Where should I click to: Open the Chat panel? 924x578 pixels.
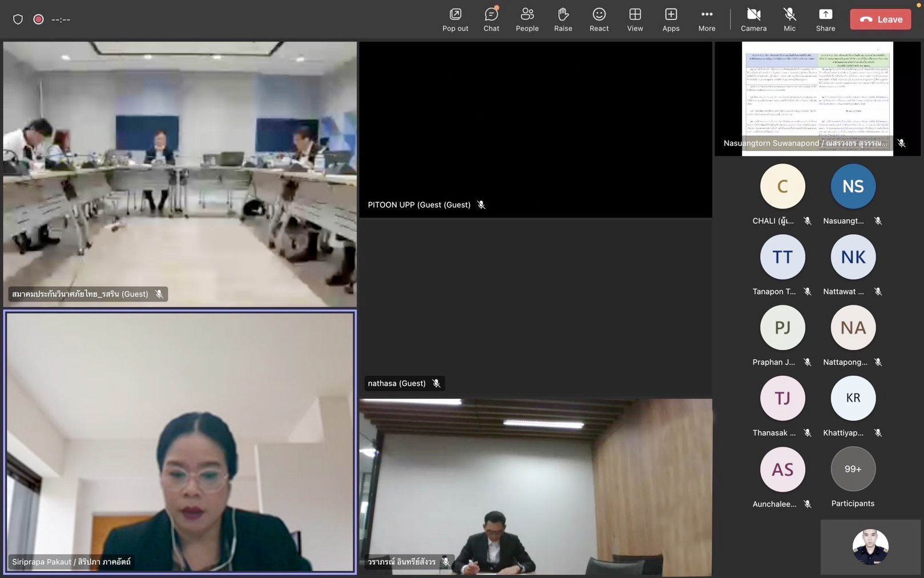[491, 19]
